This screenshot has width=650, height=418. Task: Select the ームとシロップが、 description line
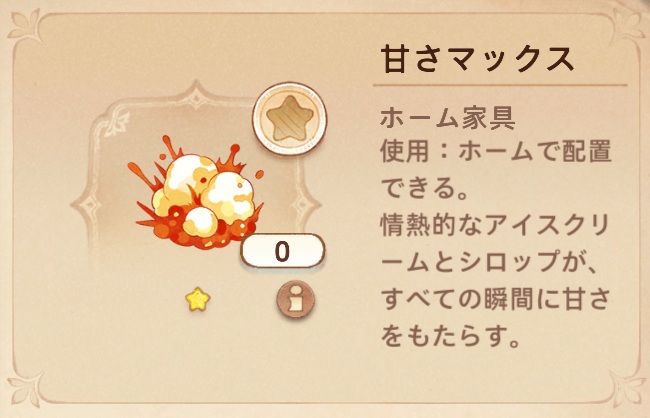click(489, 261)
